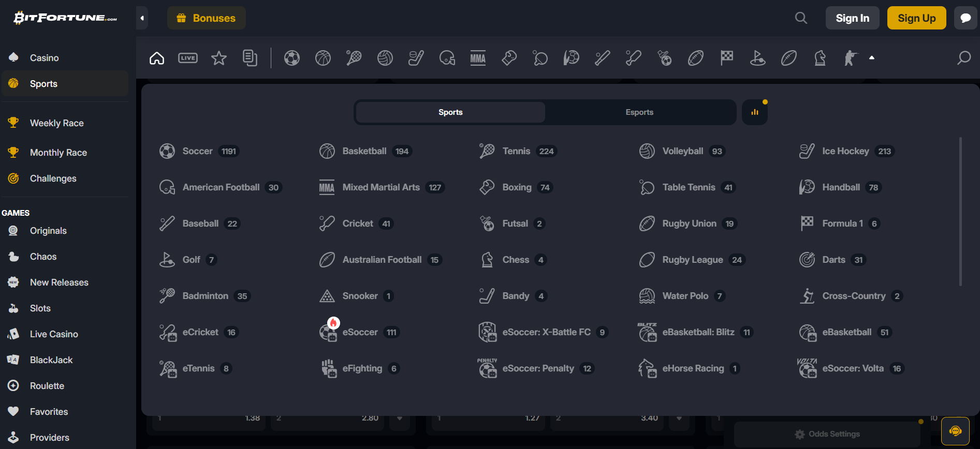
Task: Open Weekly Race in sidebar
Action: pos(56,123)
